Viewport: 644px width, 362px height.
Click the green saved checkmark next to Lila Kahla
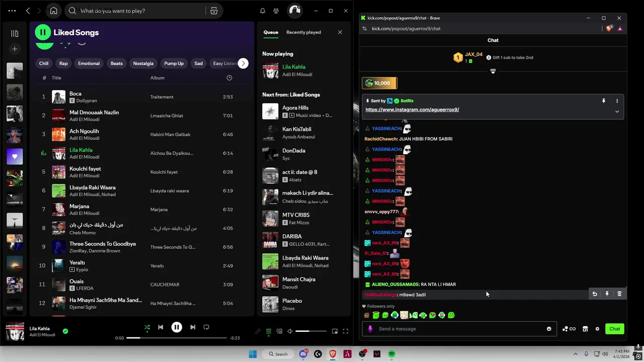[65, 331]
